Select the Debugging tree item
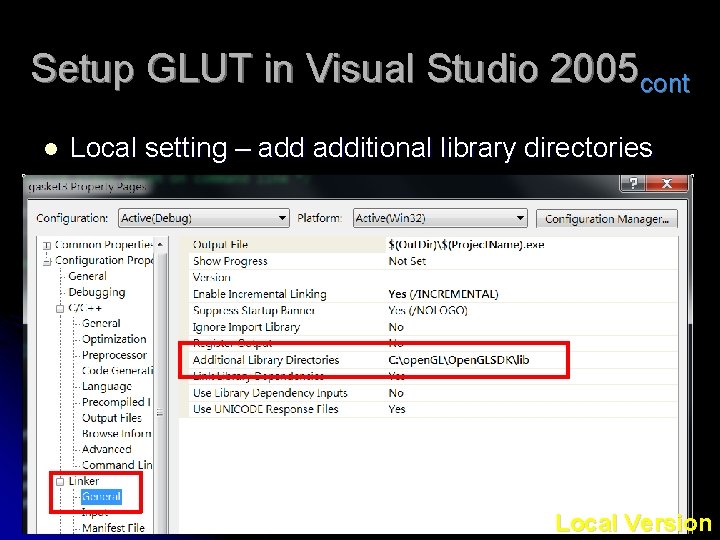The image size is (720, 540). coord(96,292)
